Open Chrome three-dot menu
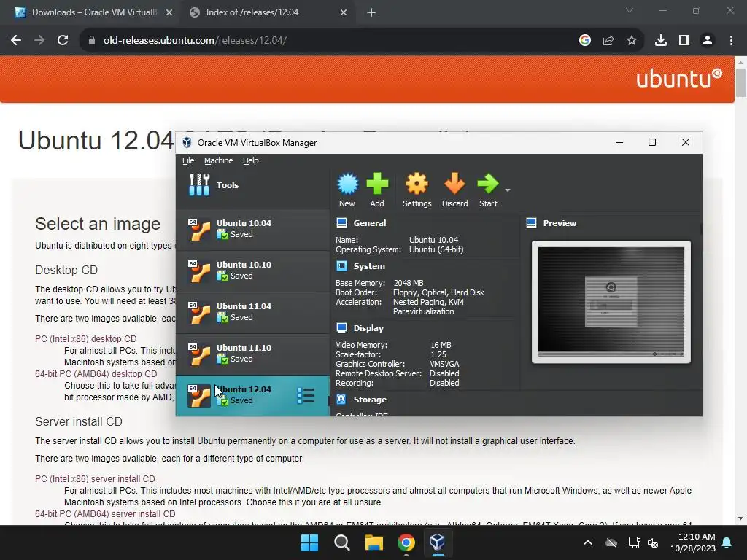 731,41
